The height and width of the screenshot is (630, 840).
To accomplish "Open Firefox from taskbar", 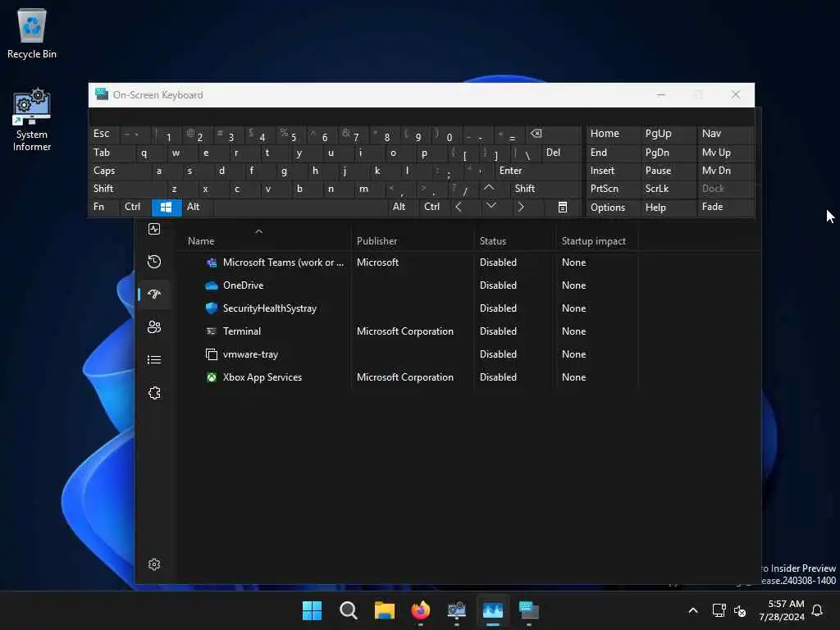I will pos(421,610).
